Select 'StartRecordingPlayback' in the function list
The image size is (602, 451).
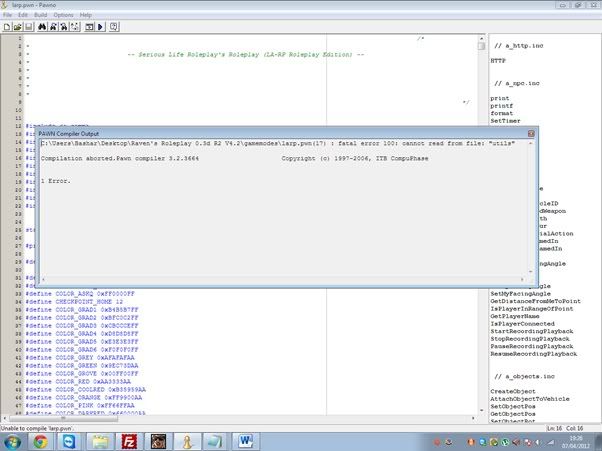pos(532,331)
